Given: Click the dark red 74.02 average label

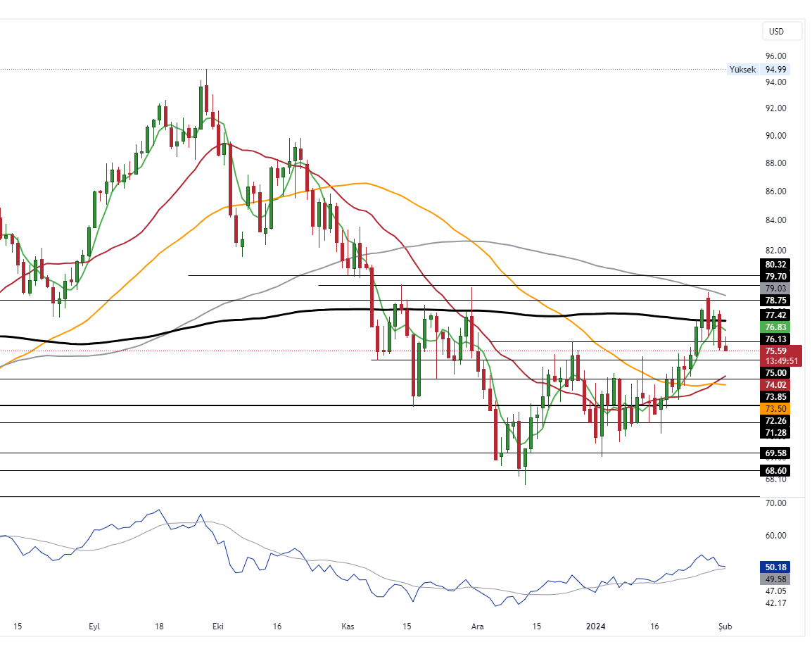Looking at the screenshot, I should pyautogui.click(x=775, y=384).
